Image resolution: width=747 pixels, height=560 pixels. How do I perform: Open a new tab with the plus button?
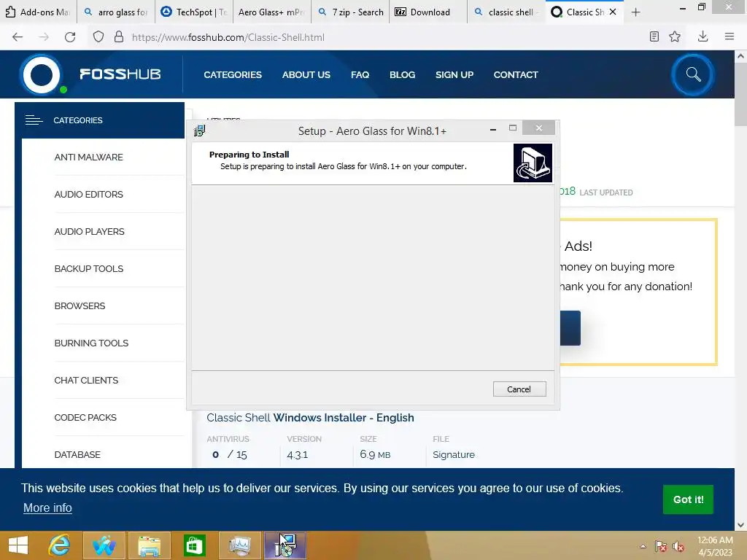pos(635,12)
